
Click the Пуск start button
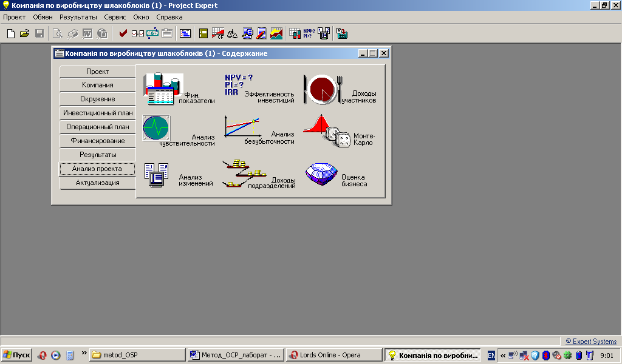pos(16,355)
